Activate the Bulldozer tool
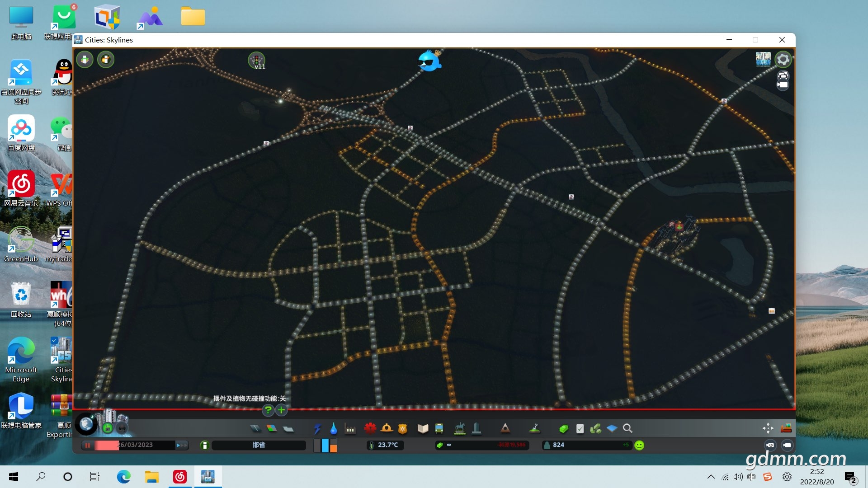Screen dimensions: 868x488 pos(786,428)
